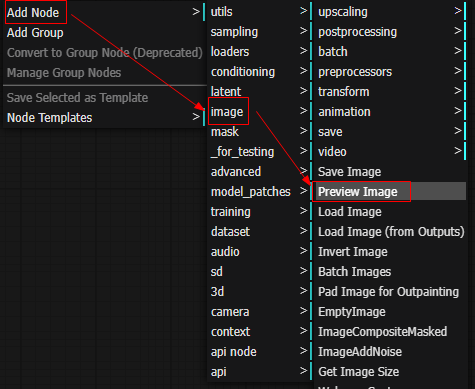Image resolution: width=475 pixels, height=389 pixels.
Task: Open the sd category
Action: tap(260, 272)
